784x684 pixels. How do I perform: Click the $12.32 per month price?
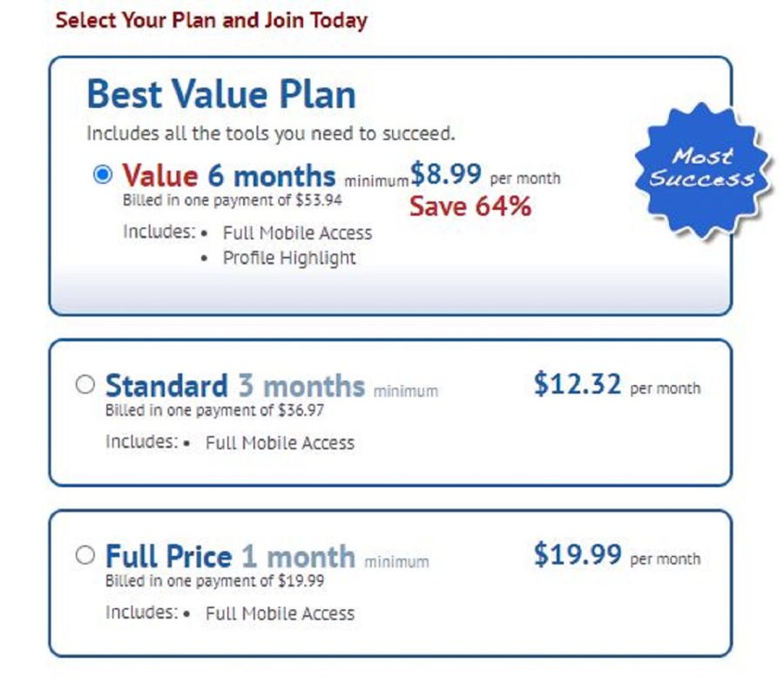click(x=617, y=384)
